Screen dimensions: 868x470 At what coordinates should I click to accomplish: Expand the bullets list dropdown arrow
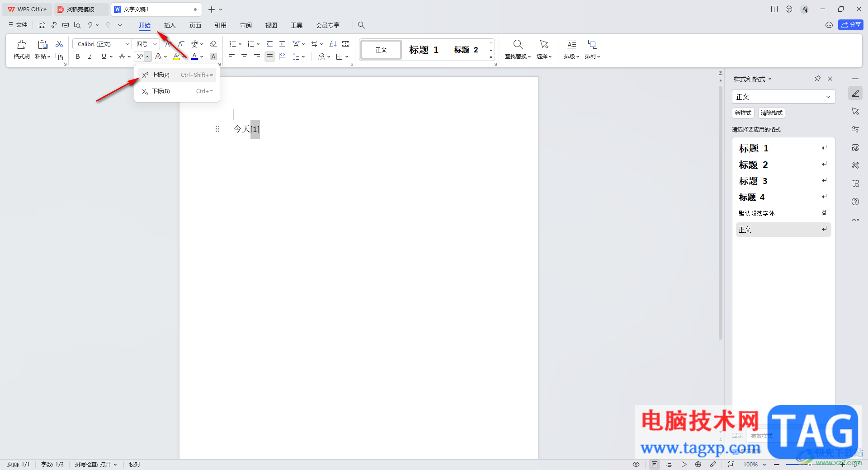pyautogui.click(x=240, y=44)
